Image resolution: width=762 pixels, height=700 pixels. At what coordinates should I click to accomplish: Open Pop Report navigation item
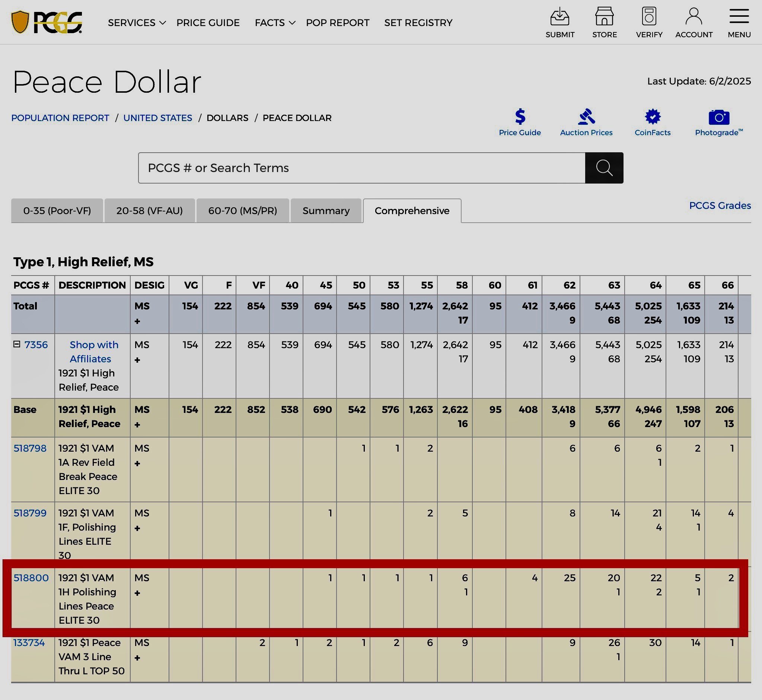click(x=337, y=23)
